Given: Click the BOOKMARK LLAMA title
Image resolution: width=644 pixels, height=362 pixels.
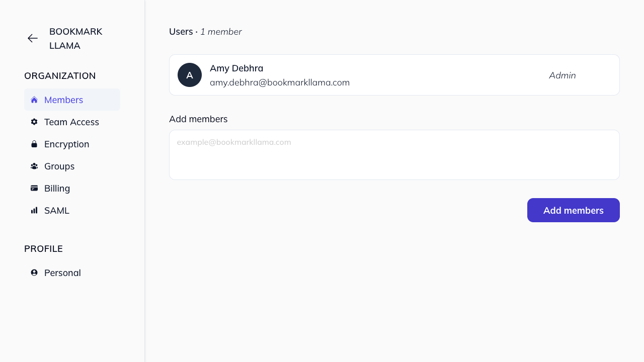Looking at the screenshot, I should [75, 38].
